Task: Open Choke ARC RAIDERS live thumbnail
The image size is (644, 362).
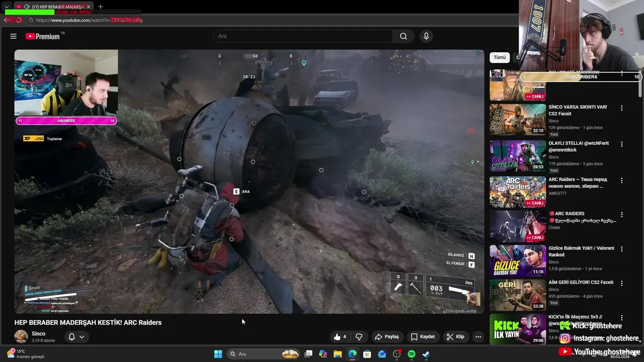Action: click(518, 226)
